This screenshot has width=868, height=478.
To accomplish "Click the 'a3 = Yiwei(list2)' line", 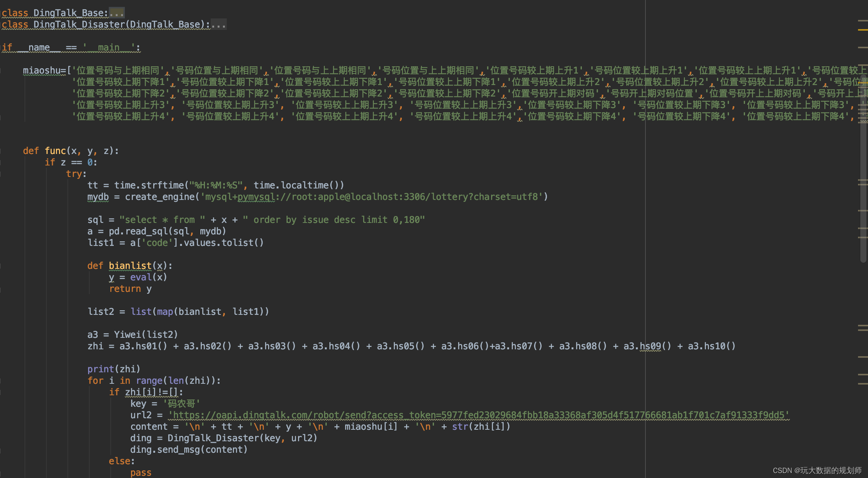I will tap(133, 335).
